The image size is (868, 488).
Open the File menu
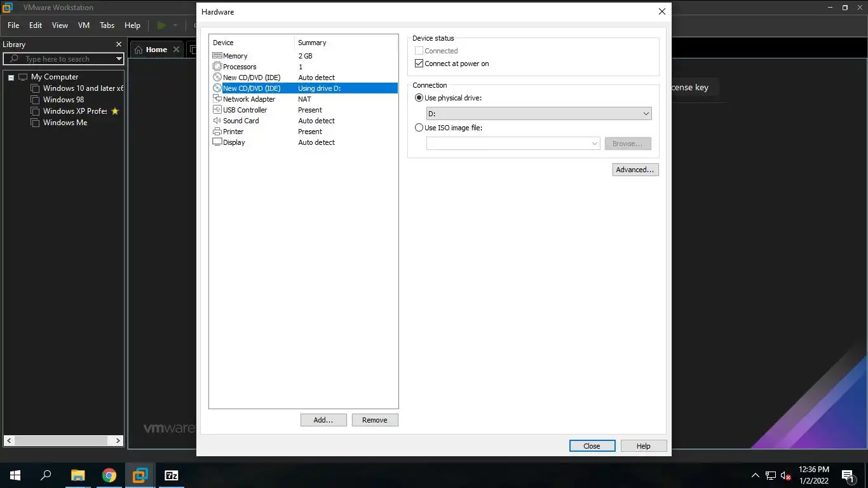coord(13,25)
